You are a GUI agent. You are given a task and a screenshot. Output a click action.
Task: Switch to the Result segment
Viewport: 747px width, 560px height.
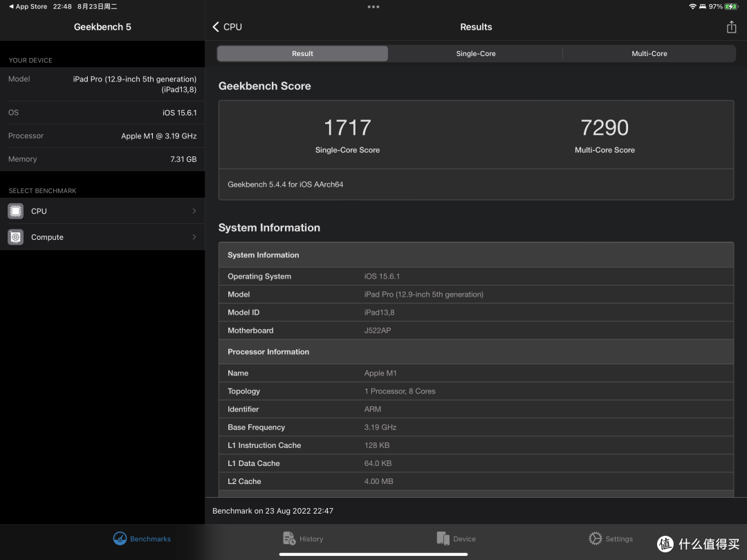coord(302,53)
